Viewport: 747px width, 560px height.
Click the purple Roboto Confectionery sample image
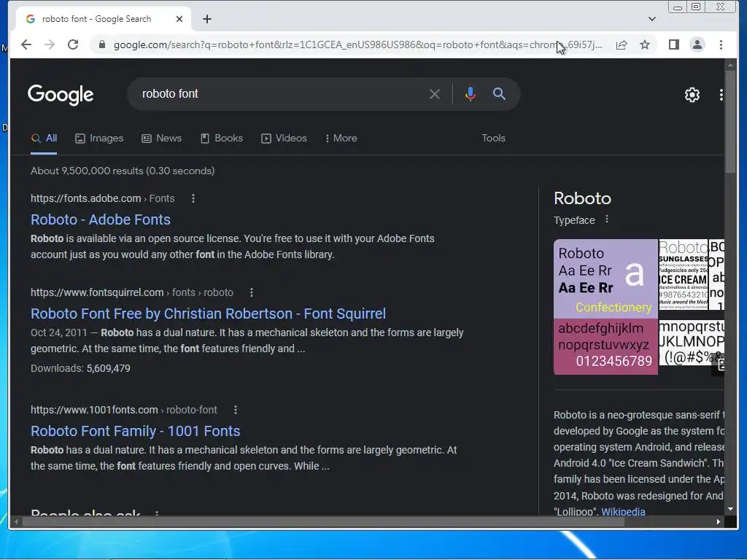[x=605, y=279]
